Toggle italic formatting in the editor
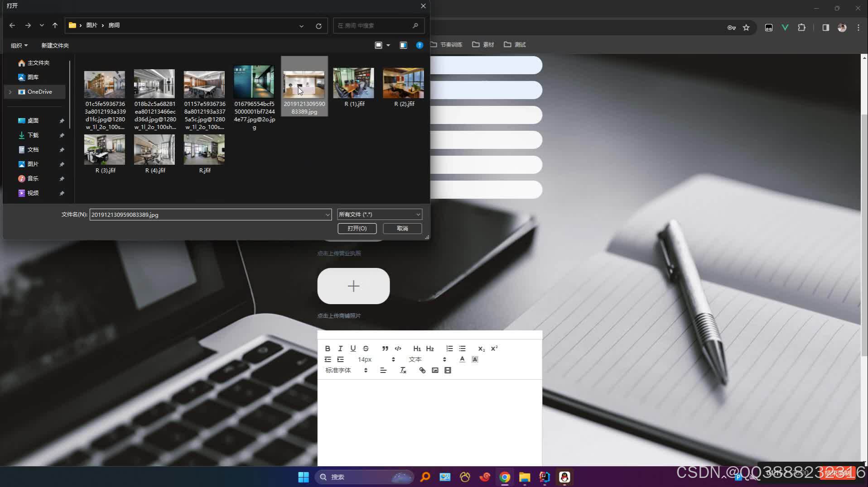 tap(340, 349)
